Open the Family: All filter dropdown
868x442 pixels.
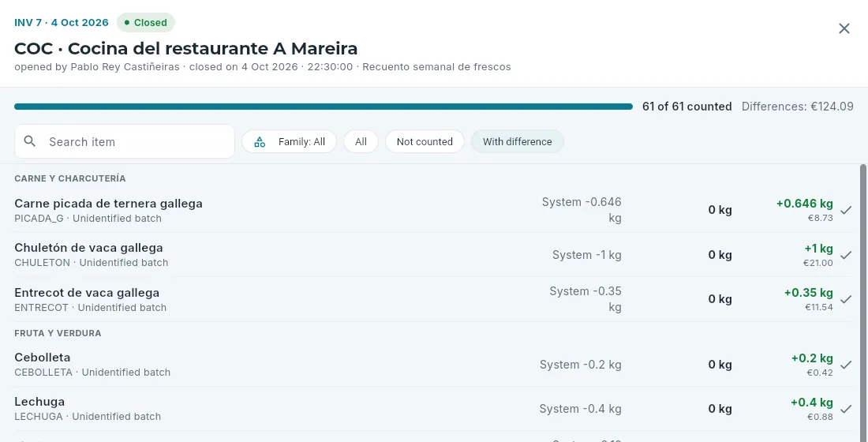pyautogui.click(x=289, y=142)
